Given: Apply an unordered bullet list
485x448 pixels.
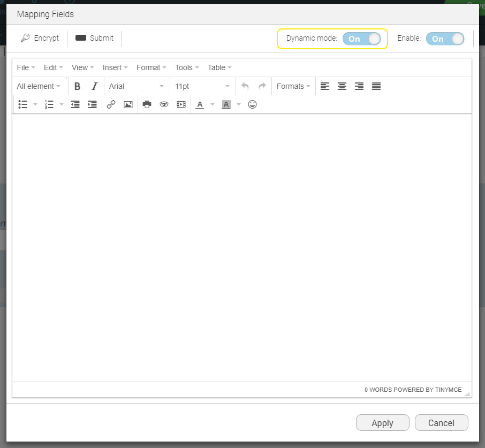Looking at the screenshot, I should 22,104.
